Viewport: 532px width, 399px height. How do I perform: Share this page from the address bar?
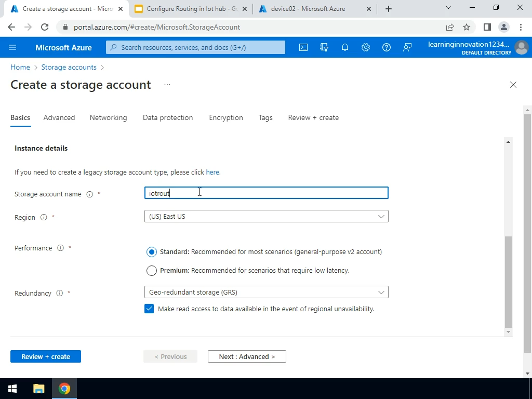click(x=450, y=27)
